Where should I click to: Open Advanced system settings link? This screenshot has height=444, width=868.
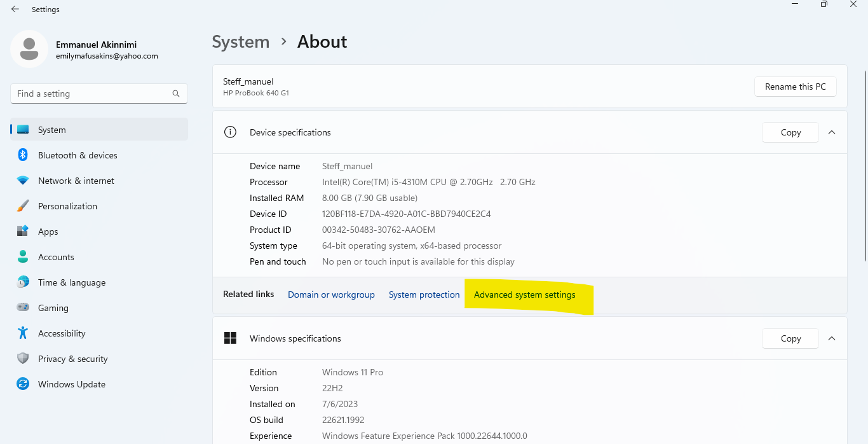pyautogui.click(x=525, y=295)
